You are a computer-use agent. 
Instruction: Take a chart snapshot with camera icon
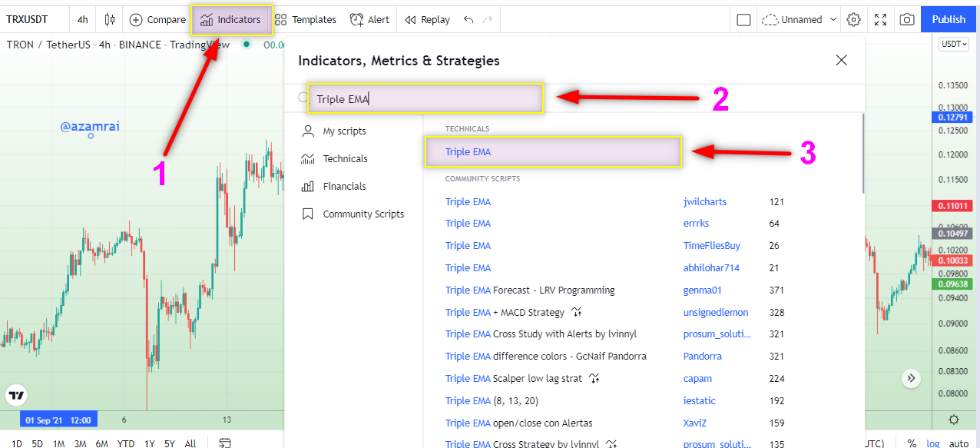coord(907,20)
